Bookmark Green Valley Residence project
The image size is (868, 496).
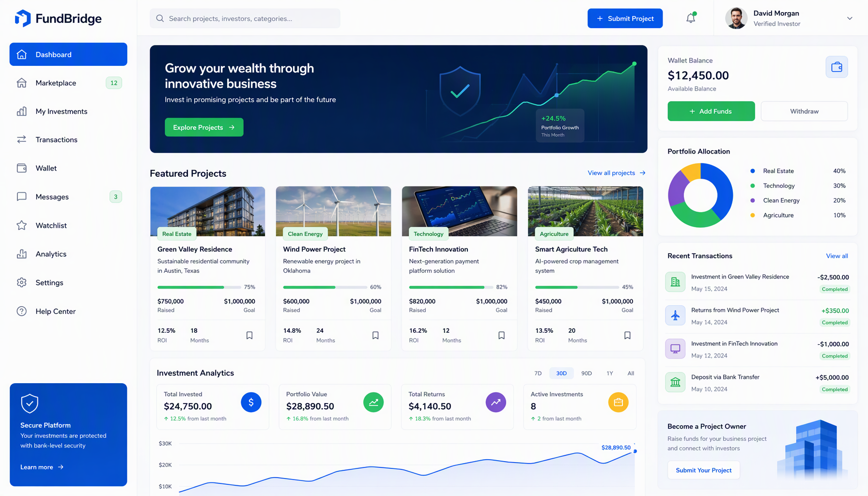(x=249, y=335)
